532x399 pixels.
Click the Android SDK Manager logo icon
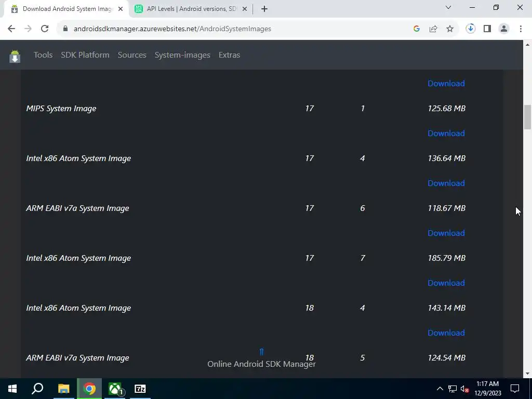tap(15, 56)
